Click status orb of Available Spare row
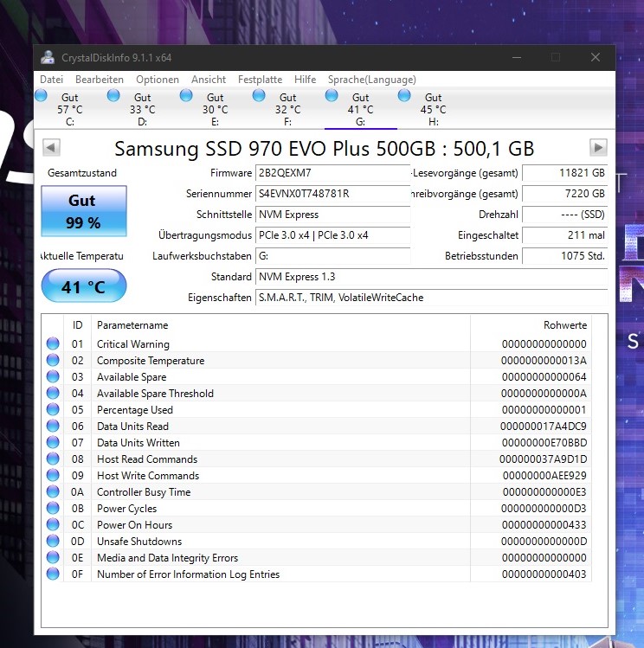Screen dimensions: 644x648 point(53,376)
